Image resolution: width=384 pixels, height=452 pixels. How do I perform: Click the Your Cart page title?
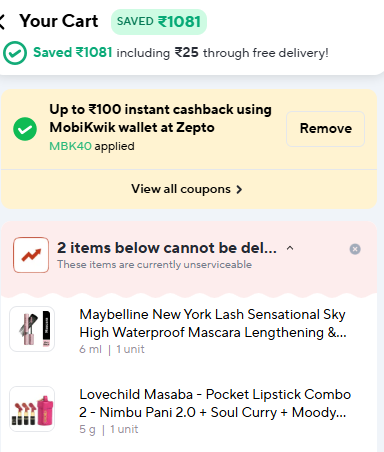[59, 21]
